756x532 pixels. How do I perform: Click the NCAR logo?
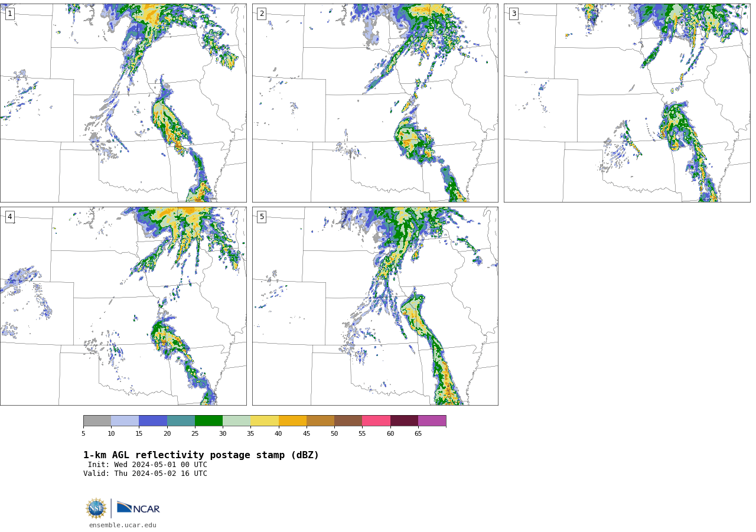click(138, 508)
